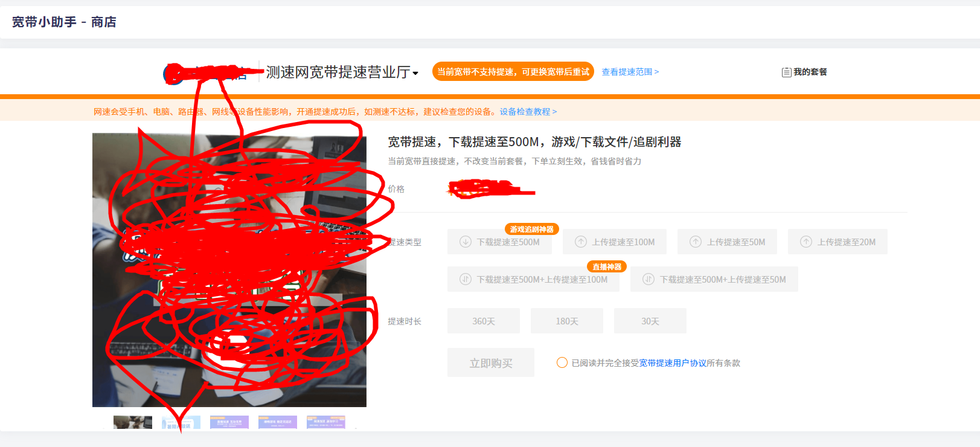Select the 下载提速至500M download option
The width and height of the screenshot is (980, 447).
point(500,242)
